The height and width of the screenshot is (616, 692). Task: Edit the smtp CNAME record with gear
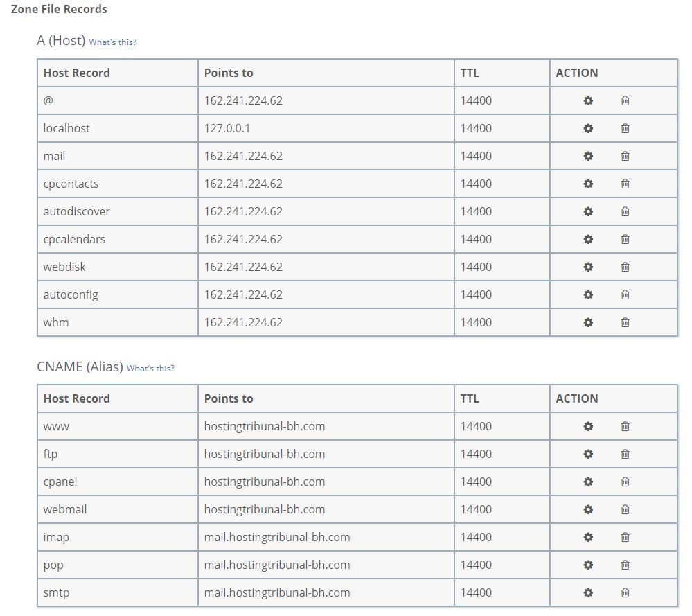click(588, 592)
